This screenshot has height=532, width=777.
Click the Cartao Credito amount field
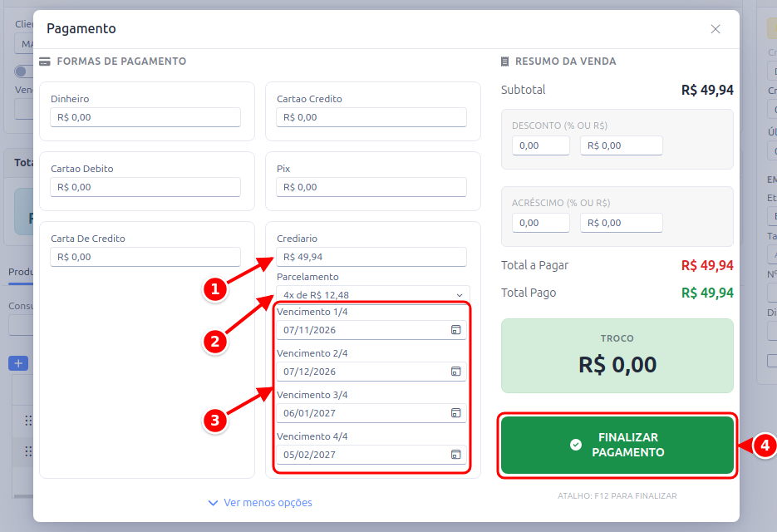(371, 117)
